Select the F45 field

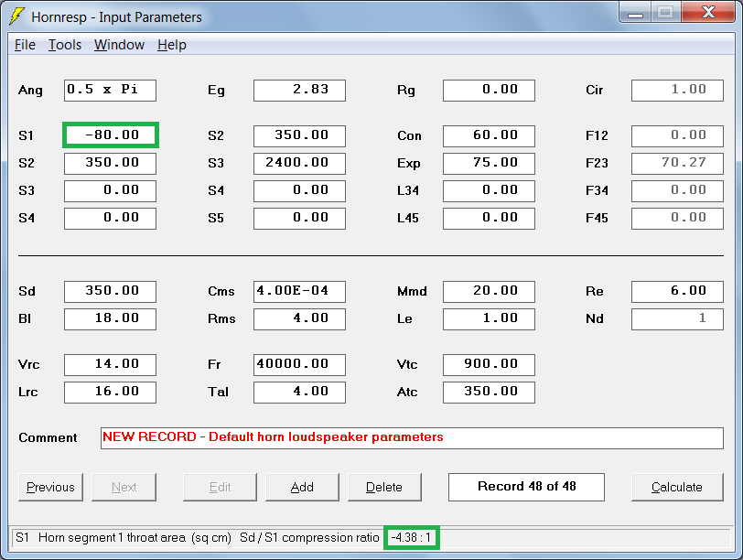point(678,219)
